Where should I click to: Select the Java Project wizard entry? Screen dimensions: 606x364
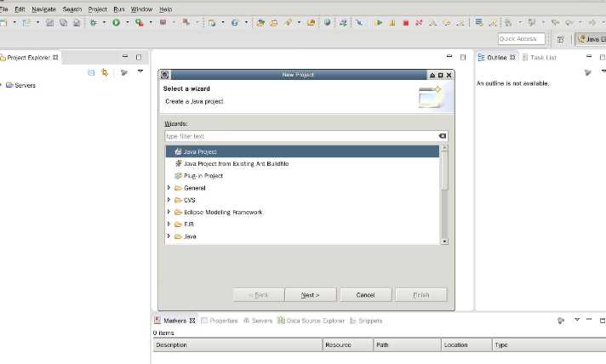(302, 151)
